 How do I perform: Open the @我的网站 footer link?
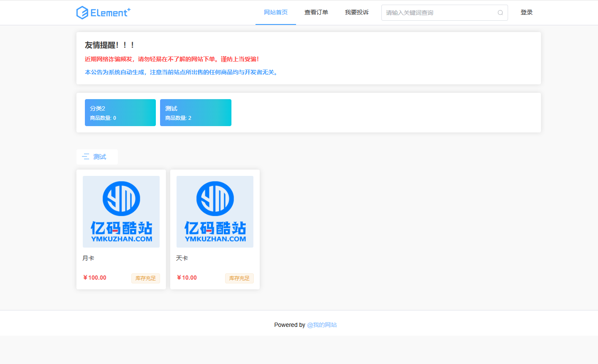tap(322, 325)
